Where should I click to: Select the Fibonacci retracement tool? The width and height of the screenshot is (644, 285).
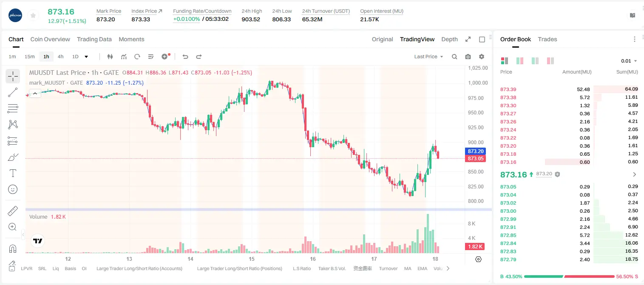pyautogui.click(x=13, y=108)
